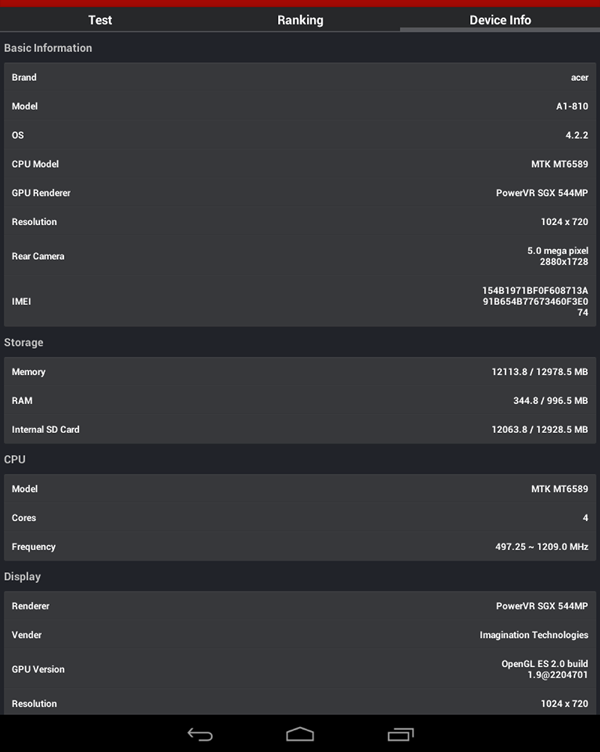Click the GPU Version OpenGL ES row
The height and width of the screenshot is (752, 600).
[300, 669]
